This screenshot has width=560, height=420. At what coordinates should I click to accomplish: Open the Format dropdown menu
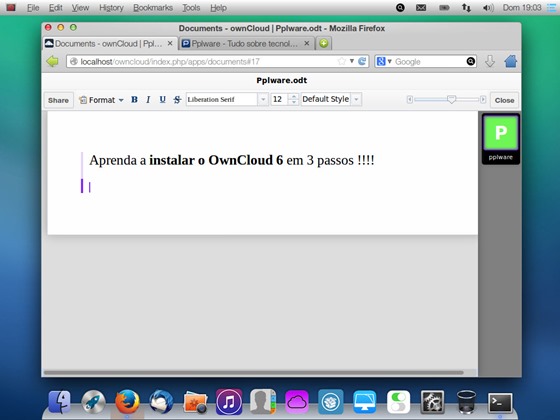tap(101, 100)
